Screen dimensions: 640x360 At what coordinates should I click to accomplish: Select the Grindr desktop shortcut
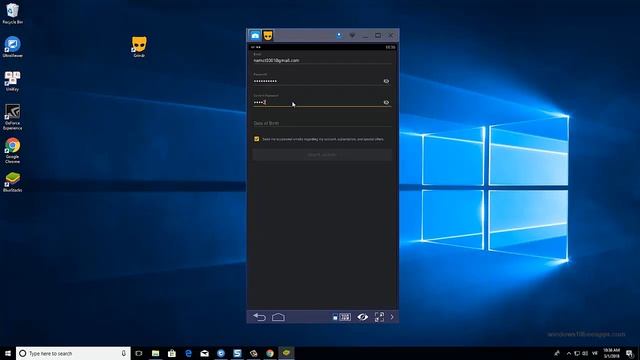[x=139, y=47]
